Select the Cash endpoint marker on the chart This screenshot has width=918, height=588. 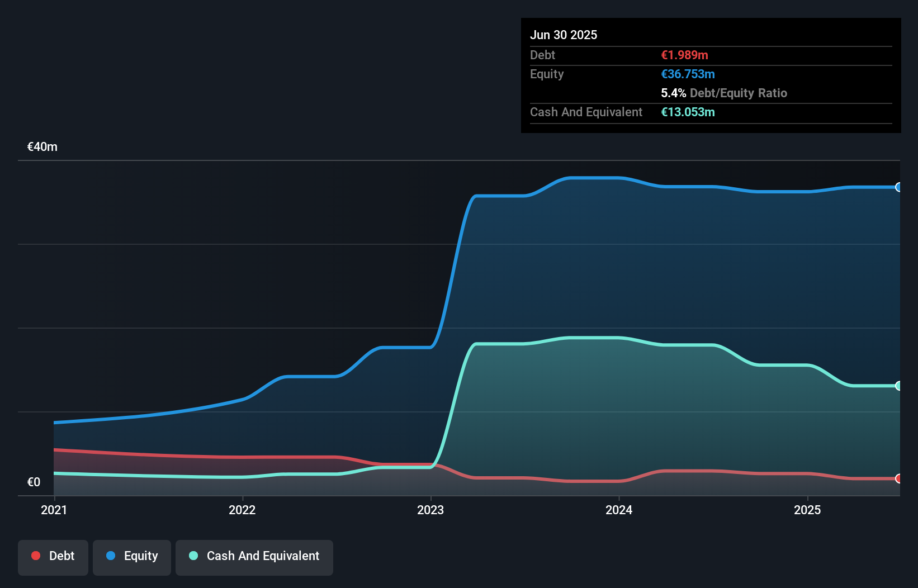point(898,385)
